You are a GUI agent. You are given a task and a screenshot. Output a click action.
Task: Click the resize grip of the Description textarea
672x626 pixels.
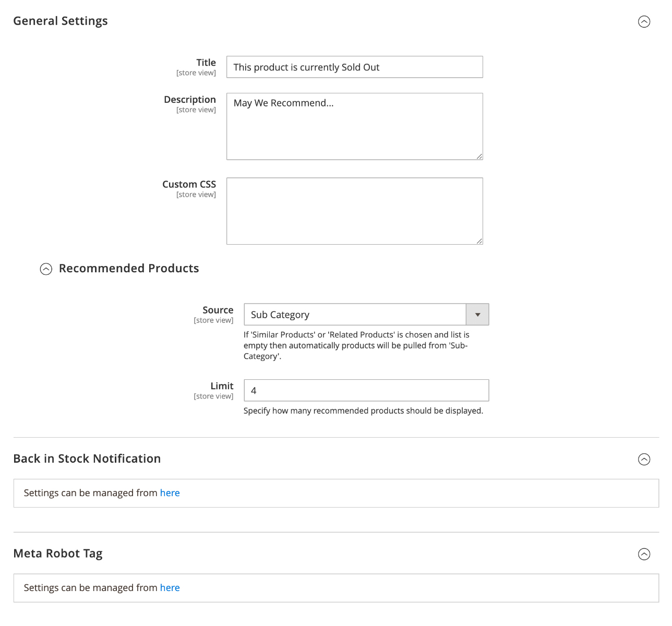(479, 156)
